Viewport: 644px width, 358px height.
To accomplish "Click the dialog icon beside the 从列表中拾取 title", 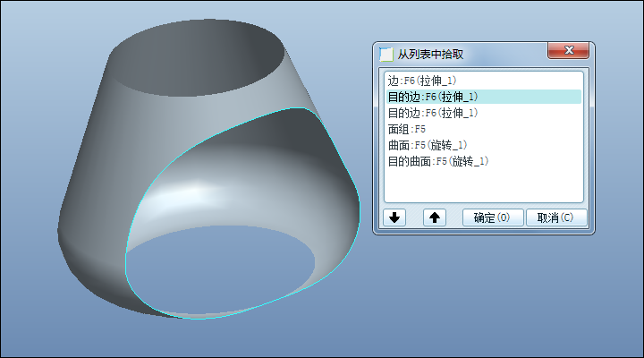I will 386,55.
